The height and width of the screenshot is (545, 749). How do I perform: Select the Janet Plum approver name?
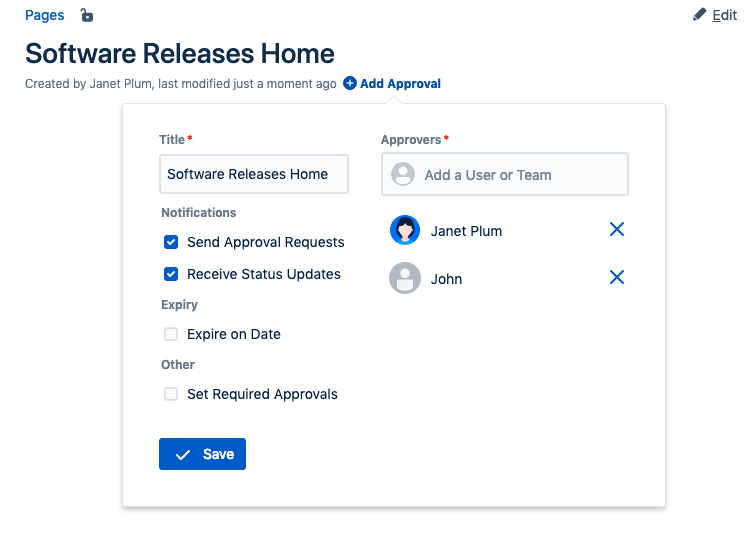tap(466, 231)
